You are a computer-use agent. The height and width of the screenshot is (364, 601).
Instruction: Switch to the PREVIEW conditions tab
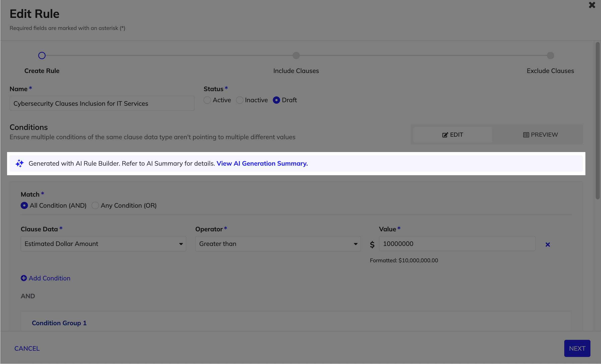click(540, 135)
